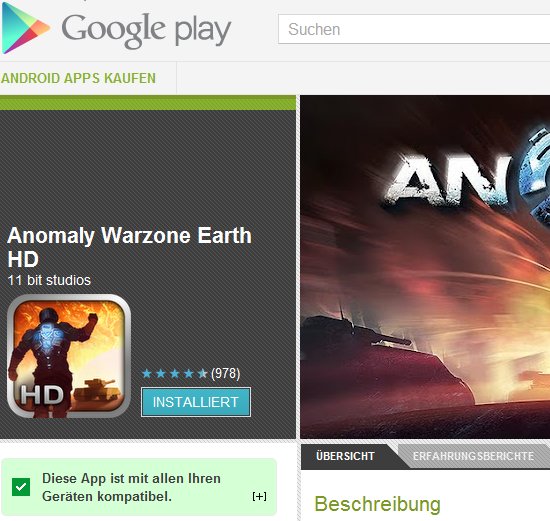The height and width of the screenshot is (521, 550).
Task: Click the star rating row
Action: (174, 374)
